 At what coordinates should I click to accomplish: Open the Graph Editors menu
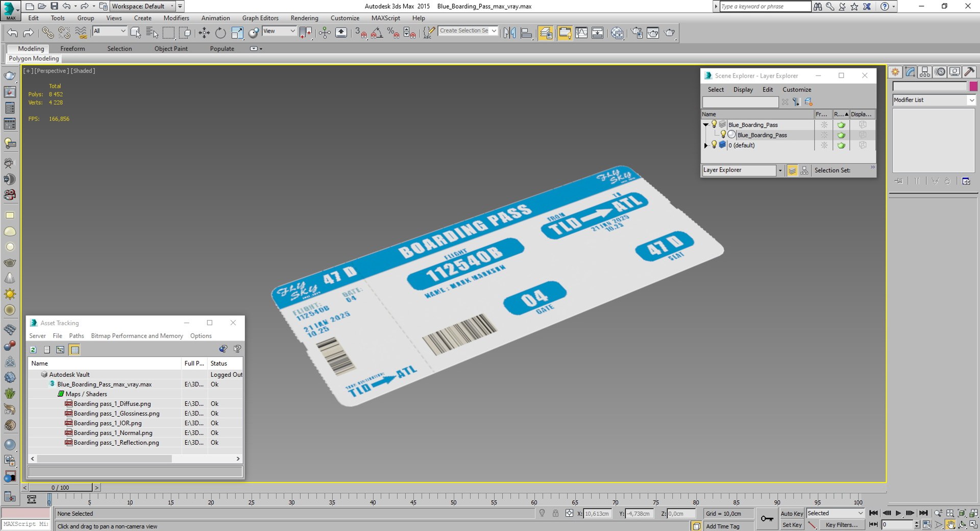(x=260, y=18)
